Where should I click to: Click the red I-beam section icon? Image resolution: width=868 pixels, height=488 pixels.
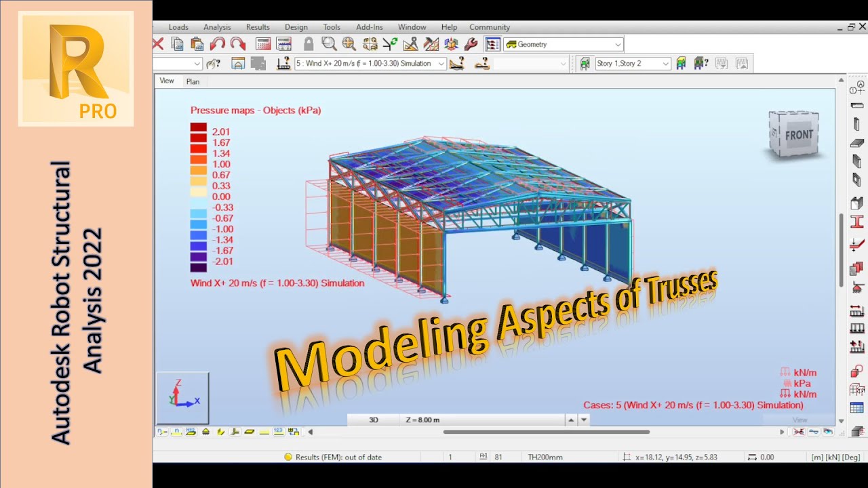click(857, 222)
